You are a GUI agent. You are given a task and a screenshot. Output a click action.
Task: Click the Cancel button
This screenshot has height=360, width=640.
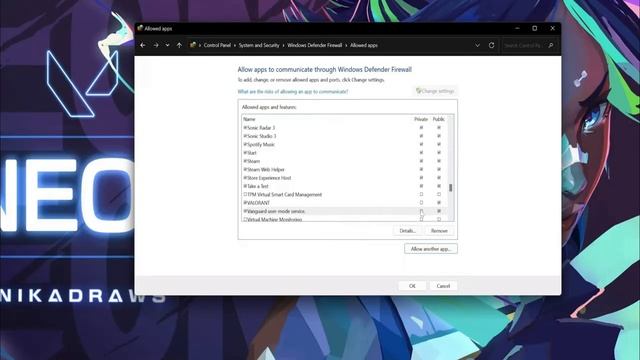coord(443,286)
